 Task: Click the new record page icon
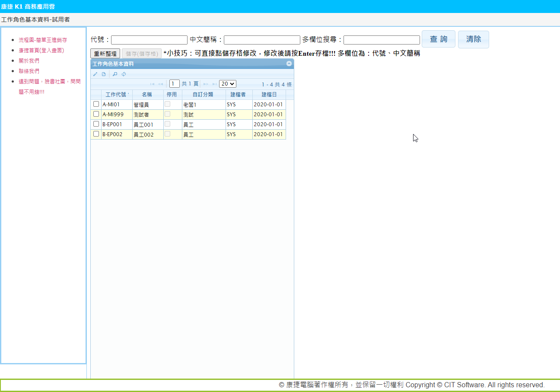(x=104, y=74)
